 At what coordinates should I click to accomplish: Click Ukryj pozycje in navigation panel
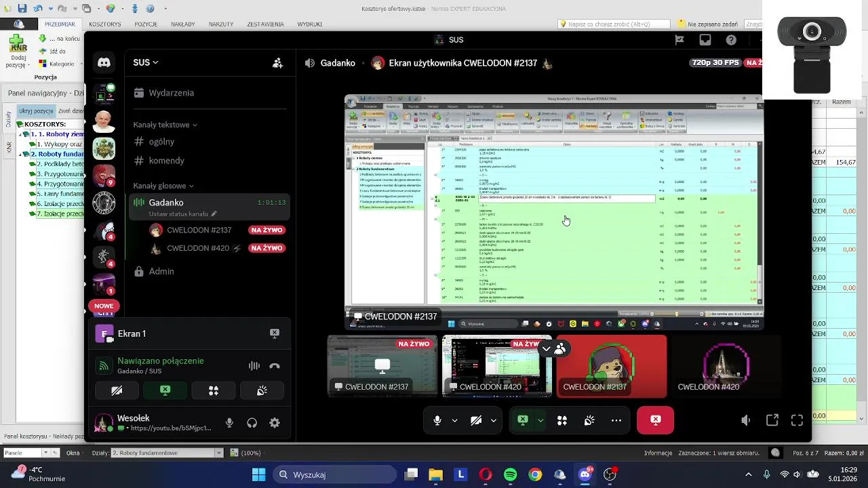(x=36, y=110)
